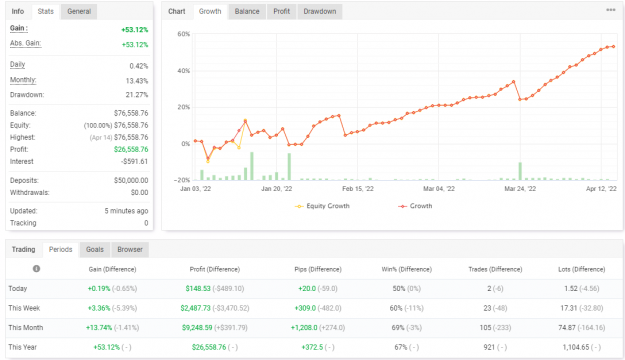Screen dimensions: 625x360
Task: Click the Mar 24, '22 x-axis label
Action: click(520, 189)
